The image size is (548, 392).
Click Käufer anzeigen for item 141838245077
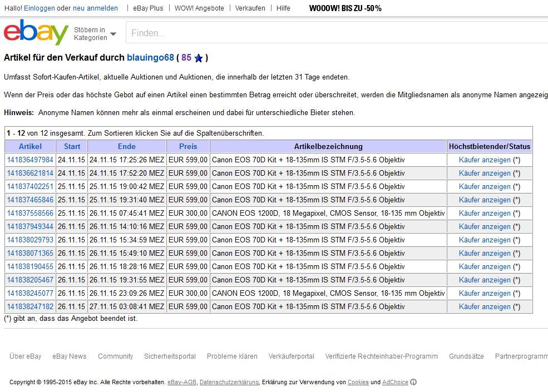(485, 293)
